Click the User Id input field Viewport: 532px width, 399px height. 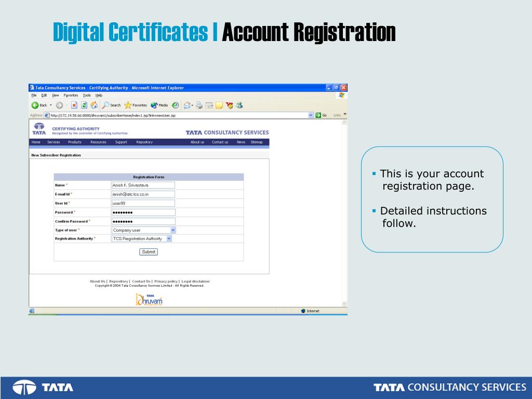(143, 203)
